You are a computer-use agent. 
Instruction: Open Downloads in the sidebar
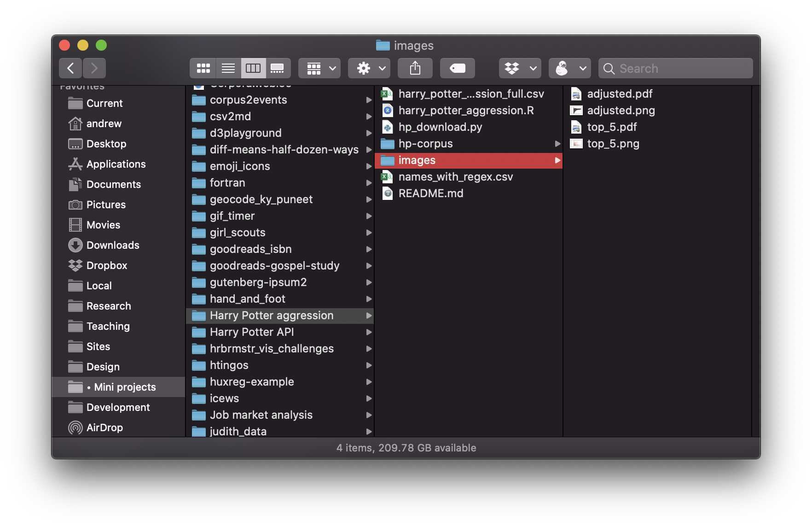point(113,245)
